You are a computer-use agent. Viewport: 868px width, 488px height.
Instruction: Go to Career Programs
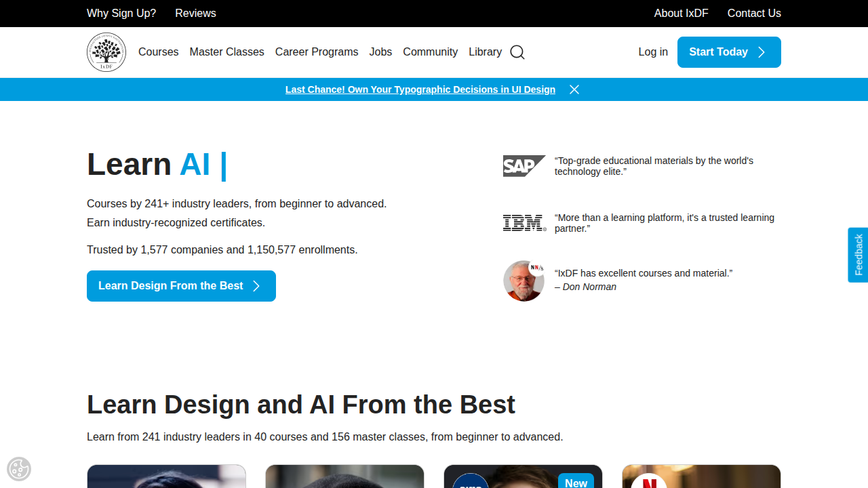(317, 52)
